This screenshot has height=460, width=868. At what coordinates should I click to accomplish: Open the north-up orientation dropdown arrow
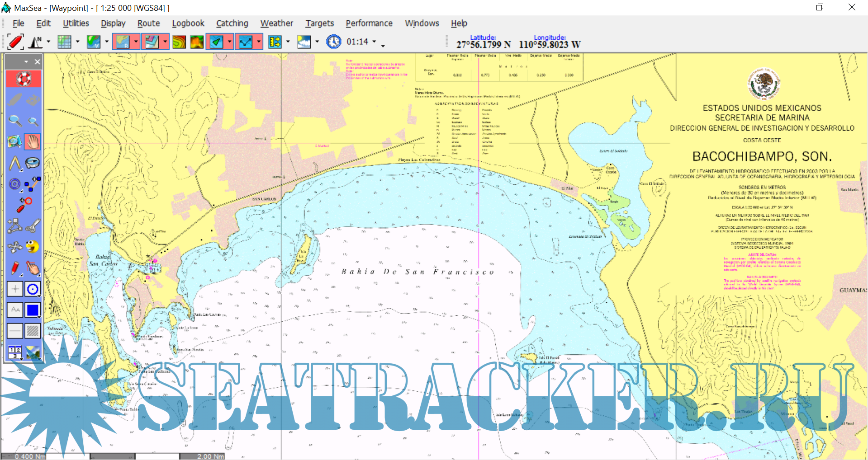click(48, 42)
